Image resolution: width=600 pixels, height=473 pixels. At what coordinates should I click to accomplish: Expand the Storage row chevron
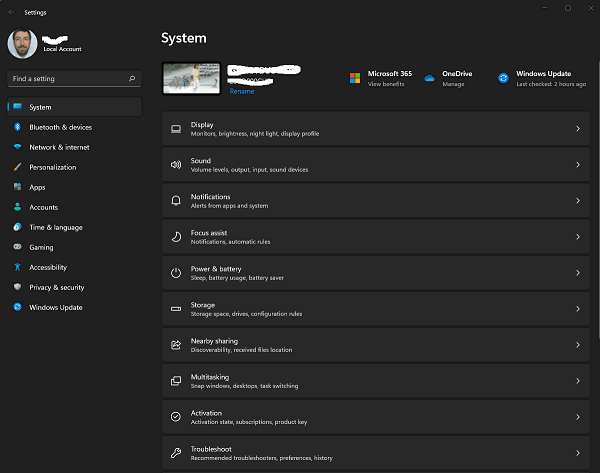click(578, 309)
